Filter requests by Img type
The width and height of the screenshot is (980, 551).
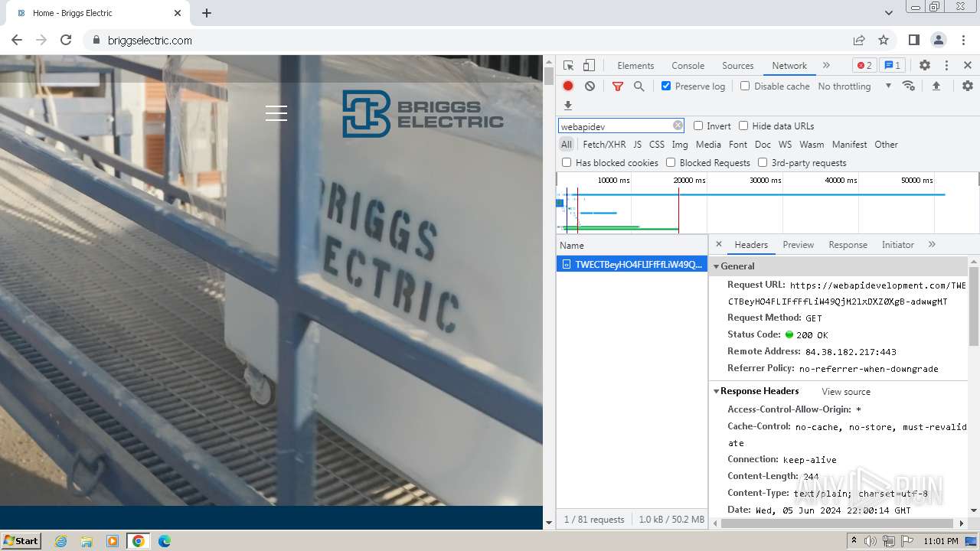pyautogui.click(x=680, y=144)
